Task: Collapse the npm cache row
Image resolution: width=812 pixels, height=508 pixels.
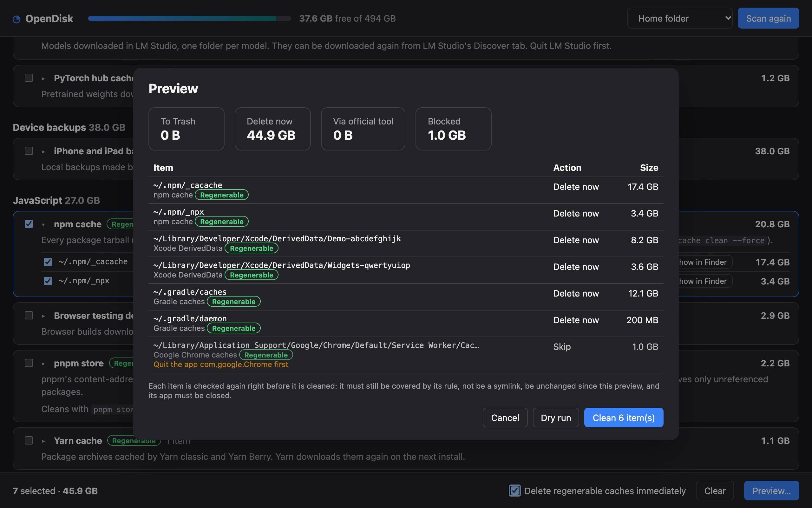Action: [43, 225]
